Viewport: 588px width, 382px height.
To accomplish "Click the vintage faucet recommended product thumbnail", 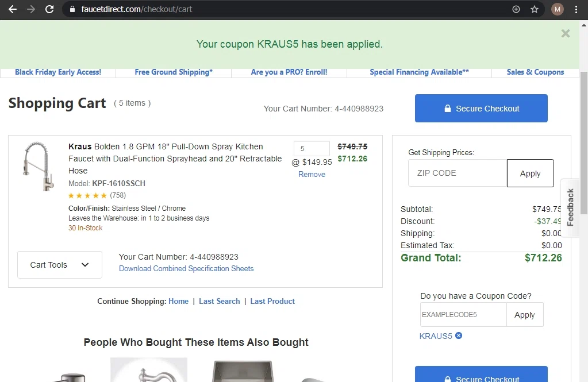I will 149,369.
